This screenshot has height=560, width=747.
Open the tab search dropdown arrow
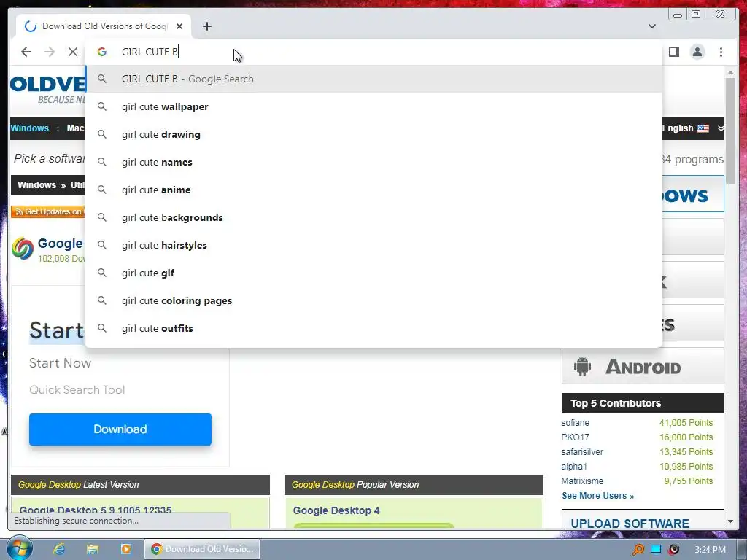click(x=651, y=26)
